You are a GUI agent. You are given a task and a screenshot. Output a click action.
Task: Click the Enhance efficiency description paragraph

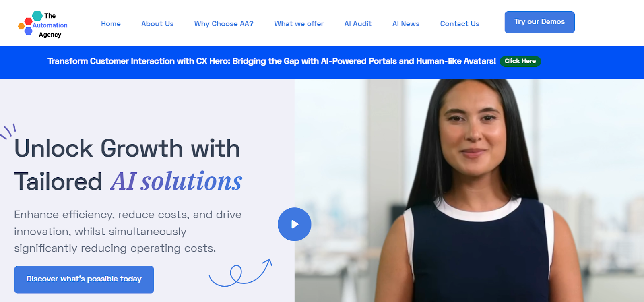(128, 232)
